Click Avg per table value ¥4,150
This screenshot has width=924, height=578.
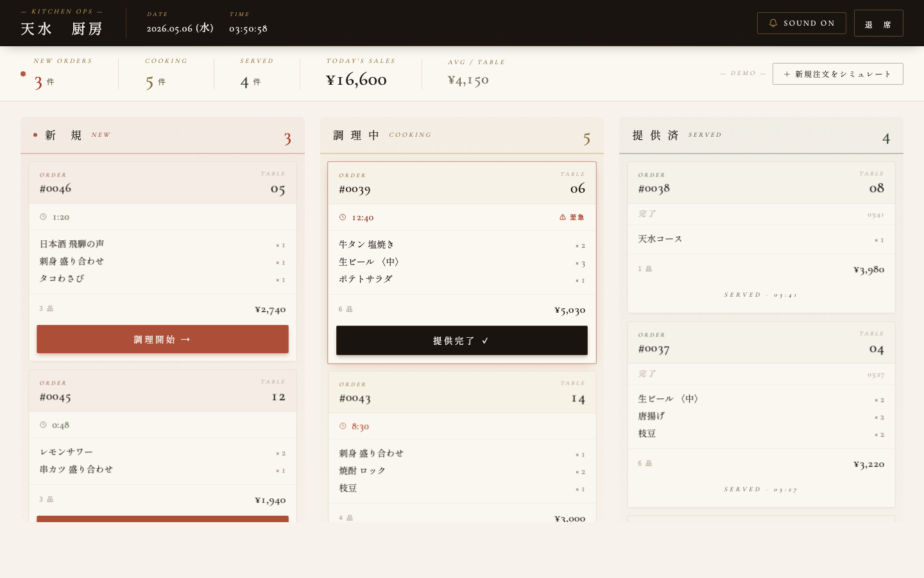(x=468, y=80)
